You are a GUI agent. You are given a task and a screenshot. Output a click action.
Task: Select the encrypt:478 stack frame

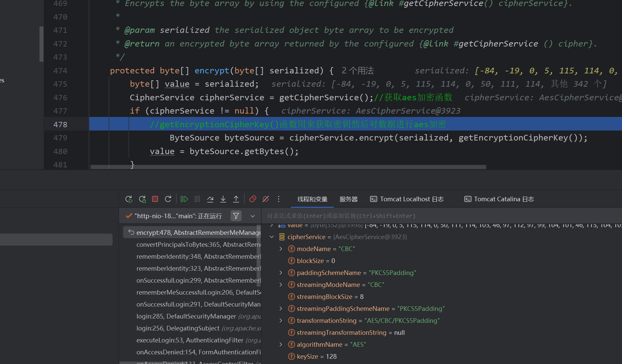(192, 232)
